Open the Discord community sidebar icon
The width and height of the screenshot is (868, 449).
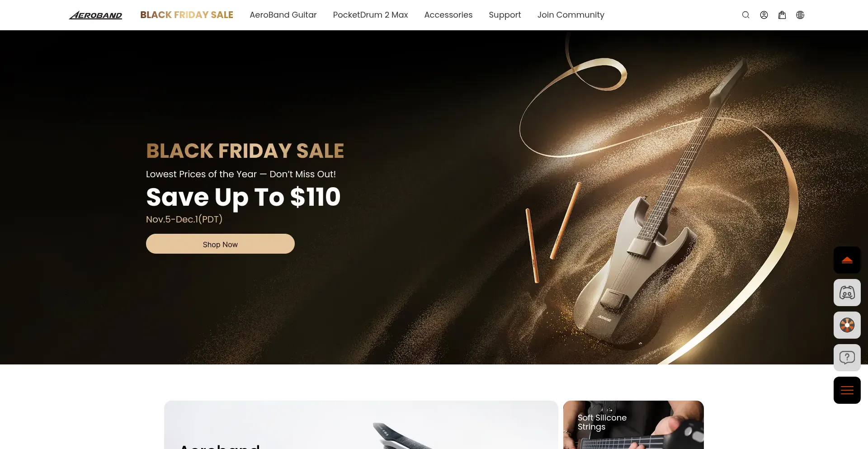tap(847, 293)
